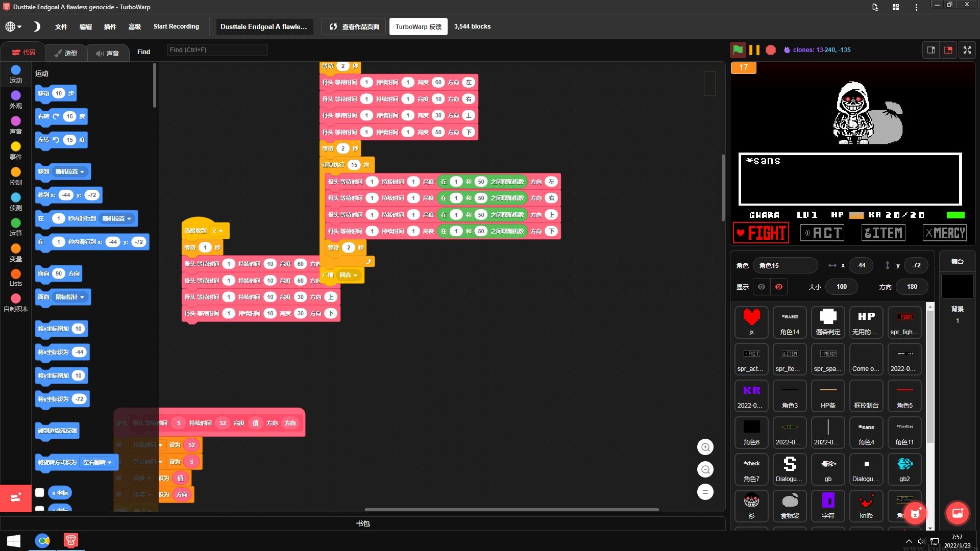Open the Windows Start menu
The height and width of the screenshot is (551, 980).
click(x=14, y=541)
